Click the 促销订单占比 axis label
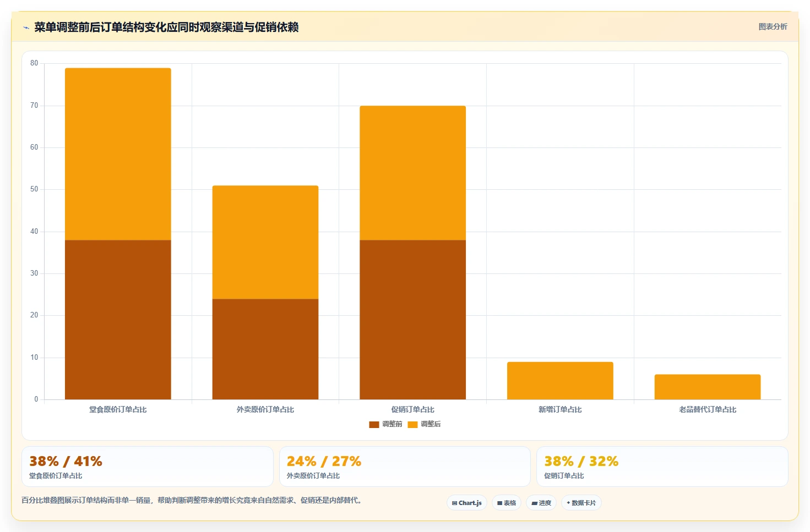Image resolution: width=810 pixels, height=532 pixels. coord(413,409)
